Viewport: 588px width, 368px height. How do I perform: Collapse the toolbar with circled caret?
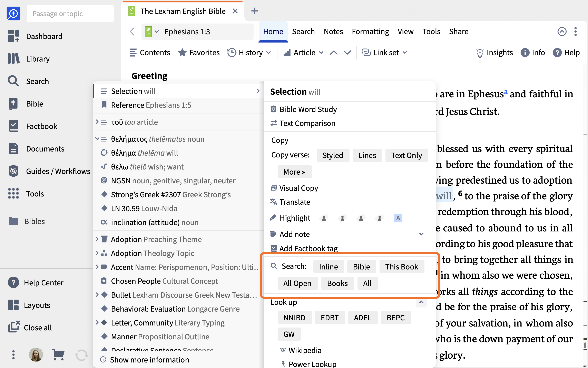[562, 31]
